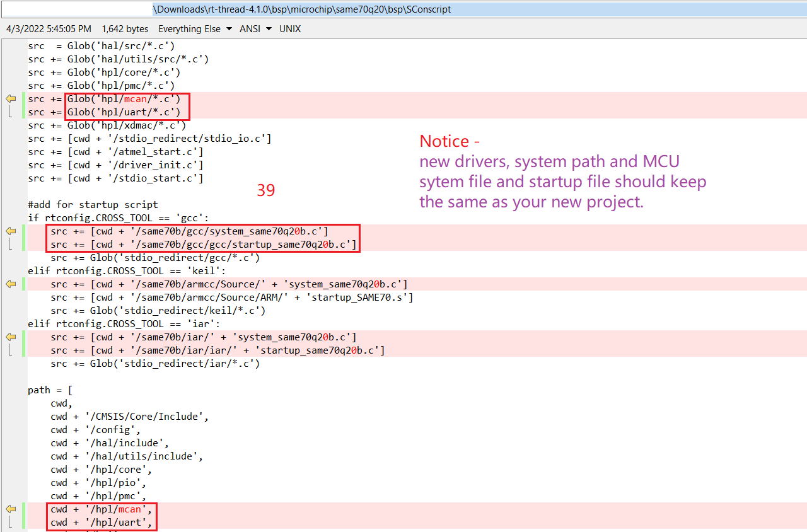
Task: Click the yellow arrow beside iar system_same70q20b.c line
Action: click(x=11, y=337)
